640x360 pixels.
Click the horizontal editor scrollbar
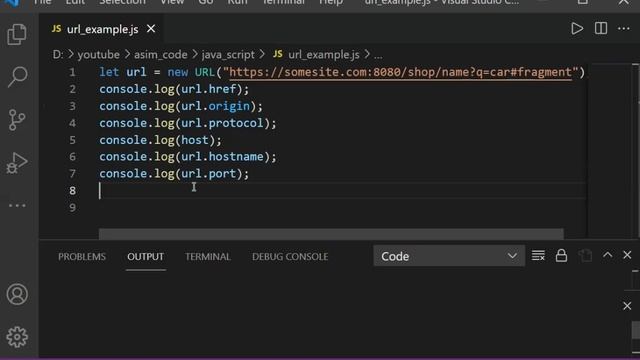coord(331,234)
